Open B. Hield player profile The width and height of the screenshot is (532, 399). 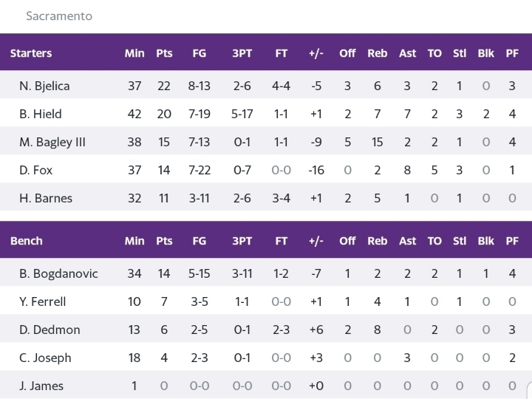pos(41,114)
